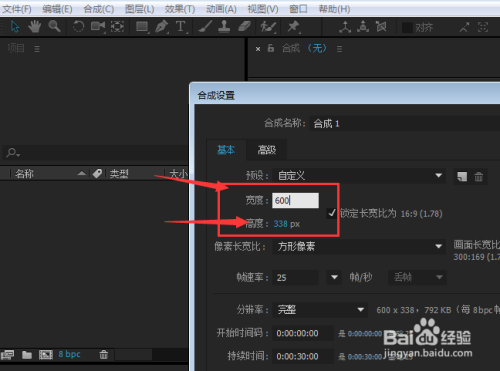Click the 合成名称 field

coord(405,124)
